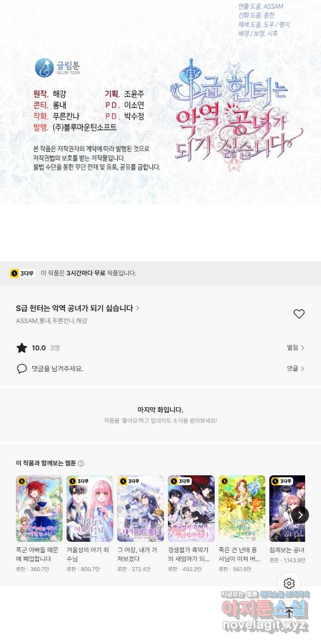Open 죽은 건 난데 용사님이 thumbnail
321x644 pixels.
tap(242, 509)
